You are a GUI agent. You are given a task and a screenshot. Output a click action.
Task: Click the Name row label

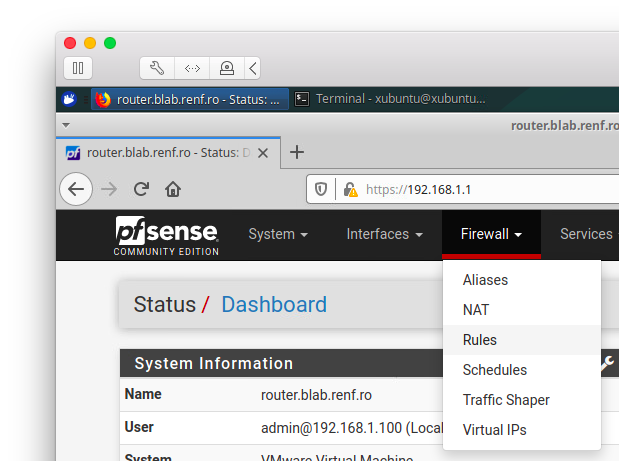click(x=143, y=394)
